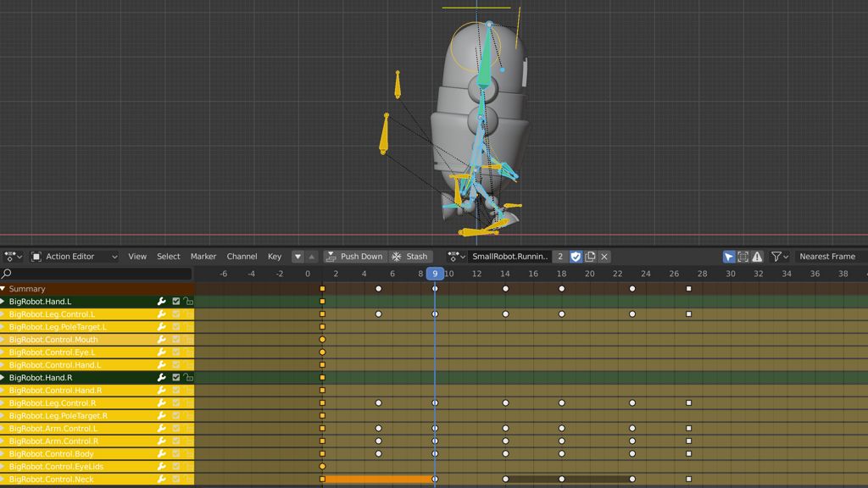Toggle the Only Show Selected arrow icon
Image resolution: width=868 pixels, height=488 pixels.
728,257
